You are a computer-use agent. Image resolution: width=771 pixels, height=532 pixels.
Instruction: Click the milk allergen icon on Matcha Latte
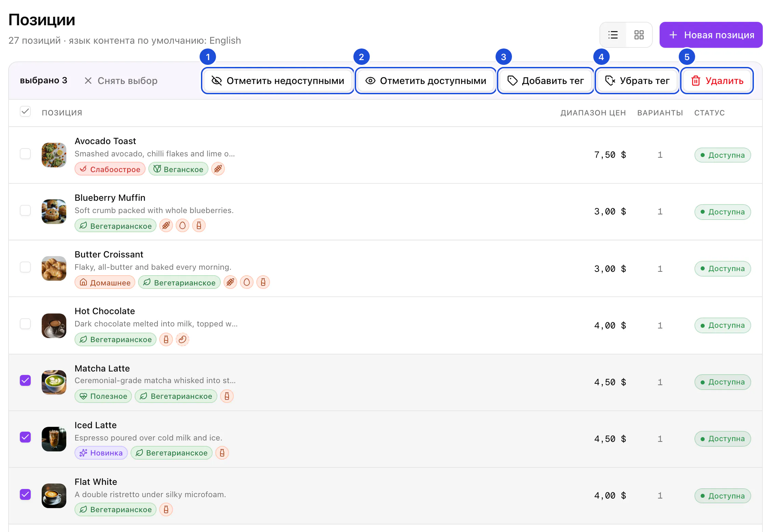(227, 396)
